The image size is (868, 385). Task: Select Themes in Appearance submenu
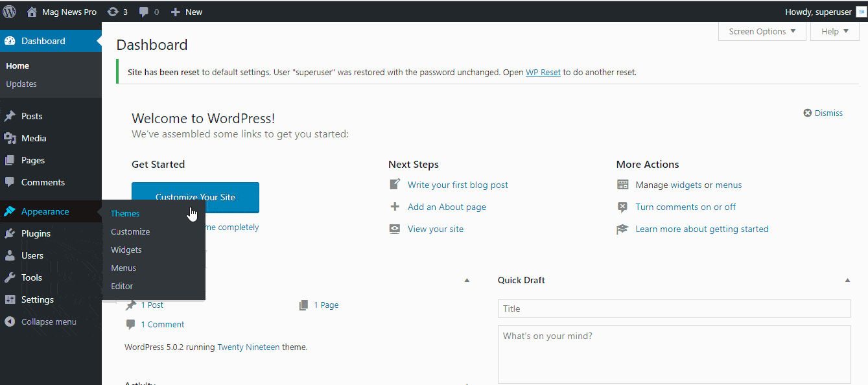(x=125, y=213)
